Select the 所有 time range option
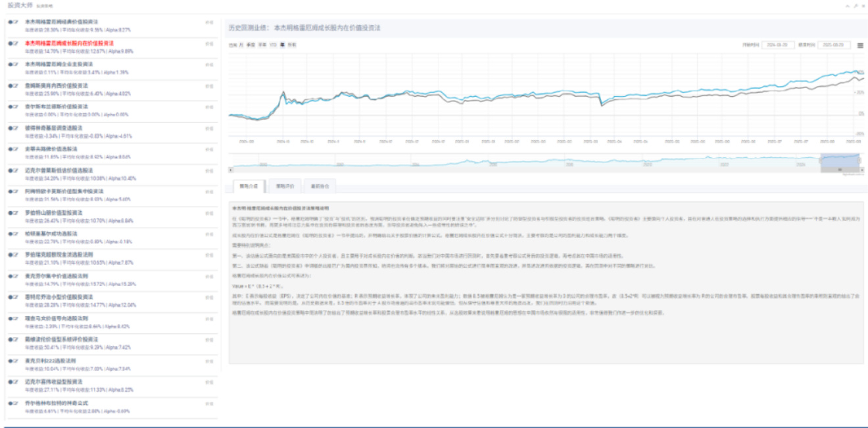This screenshot has width=868, height=428. pyautogui.click(x=291, y=45)
